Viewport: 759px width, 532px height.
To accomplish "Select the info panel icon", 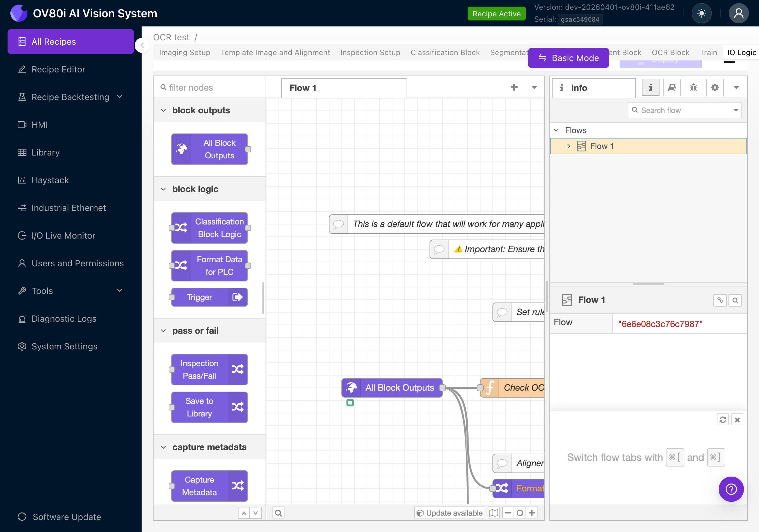I will (x=650, y=87).
